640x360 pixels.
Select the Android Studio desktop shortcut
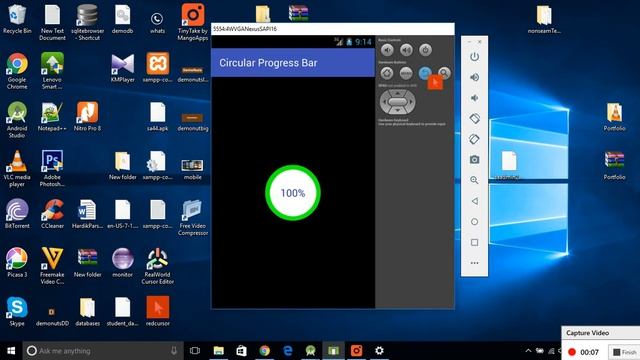tap(17, 120)
